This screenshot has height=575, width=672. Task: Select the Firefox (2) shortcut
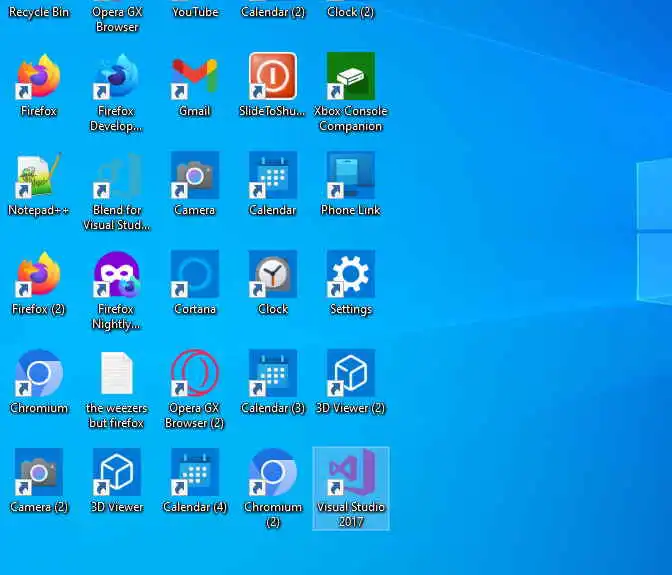pos(39,274)
